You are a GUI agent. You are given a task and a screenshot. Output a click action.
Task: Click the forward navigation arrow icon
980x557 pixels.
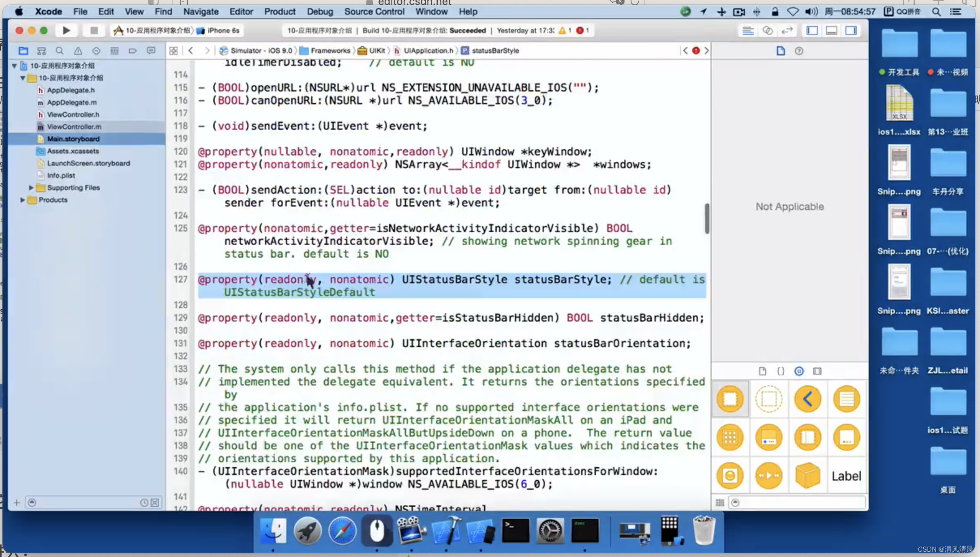[x=208, y=51]
